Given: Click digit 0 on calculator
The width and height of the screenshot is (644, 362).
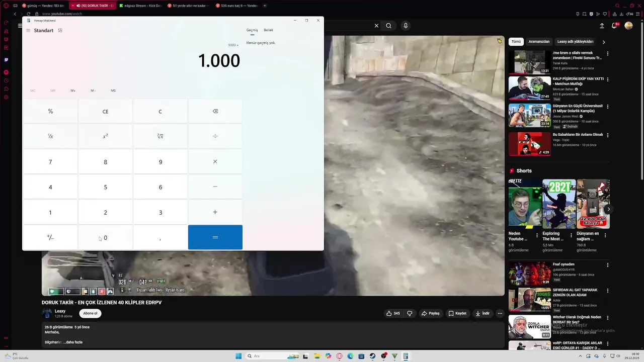Looking at the screenshot, I should coord(105,237).
